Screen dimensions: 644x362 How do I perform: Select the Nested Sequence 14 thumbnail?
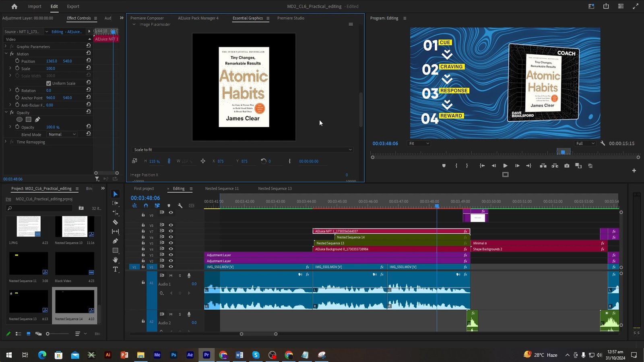(74, 302)
